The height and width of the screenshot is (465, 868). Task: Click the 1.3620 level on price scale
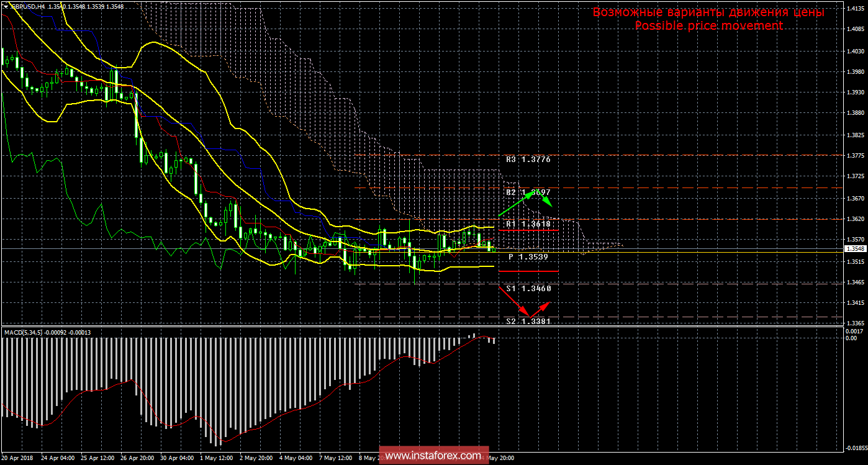point(854,219)
